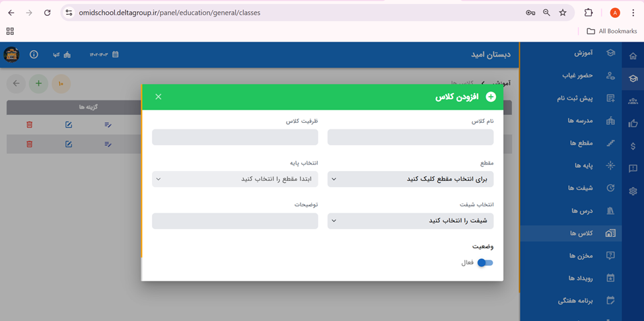Click the info circle in header
Image resolution: width=644 pixels, height=321 pixels.
pos(34,55)
